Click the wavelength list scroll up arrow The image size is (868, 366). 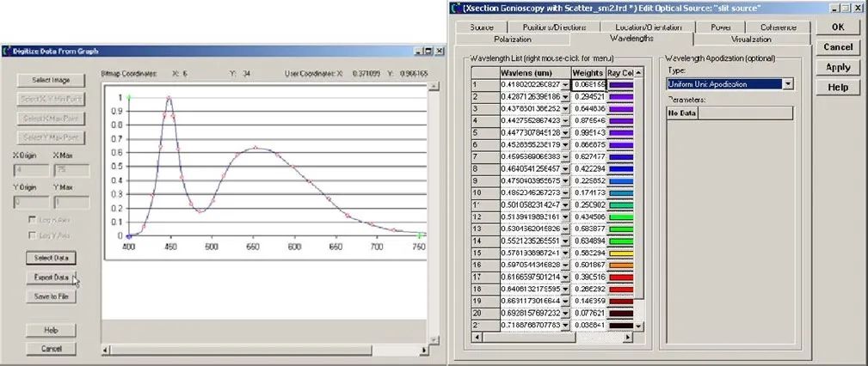click(638, 72)
